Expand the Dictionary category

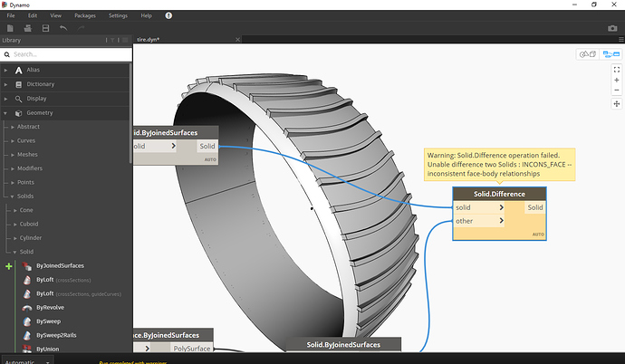click(64, 84)
